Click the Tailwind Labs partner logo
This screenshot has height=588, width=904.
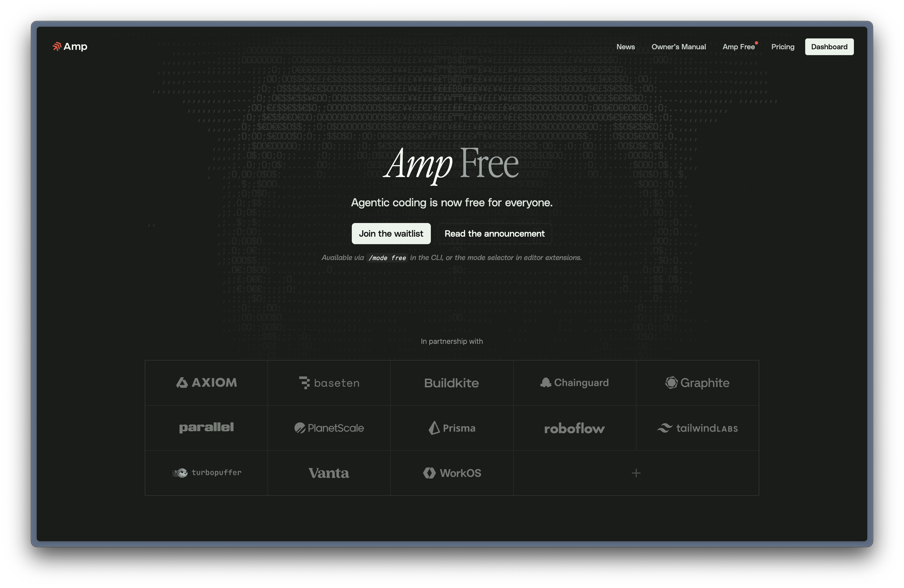point(697,428)
